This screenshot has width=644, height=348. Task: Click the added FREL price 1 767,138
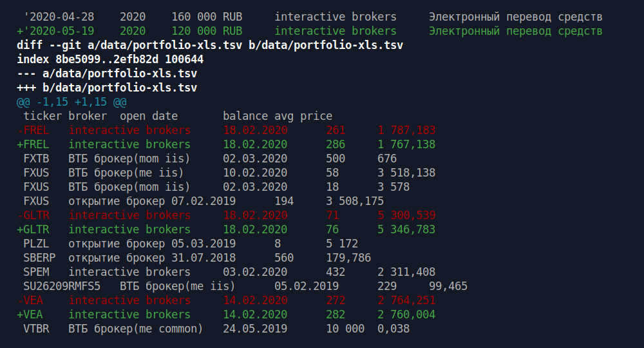(406, 144)
